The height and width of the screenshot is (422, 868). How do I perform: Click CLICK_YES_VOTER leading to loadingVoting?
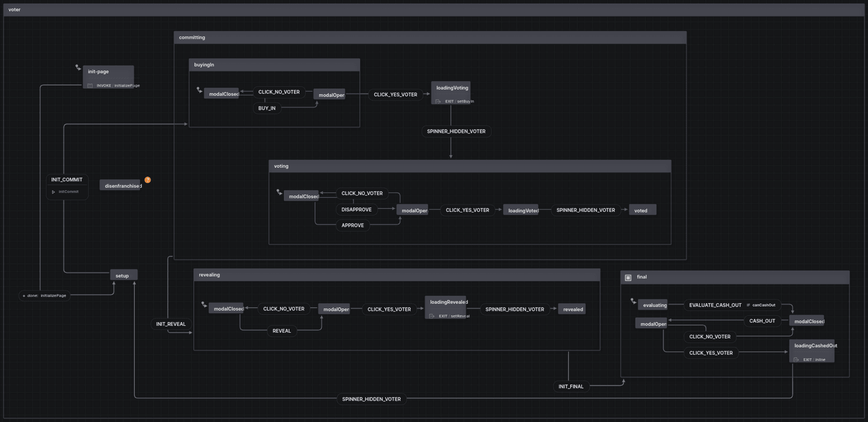pos(396,94)
